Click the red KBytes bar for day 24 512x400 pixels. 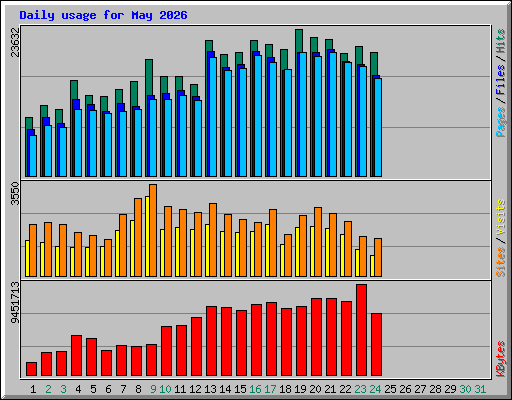point(376,345)
